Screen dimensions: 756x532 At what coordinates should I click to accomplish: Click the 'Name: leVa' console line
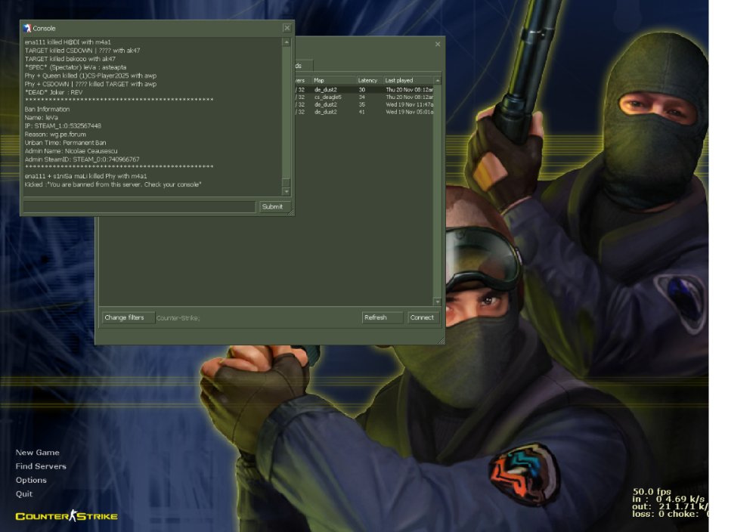pyautogui.click(x=41, y=118)
